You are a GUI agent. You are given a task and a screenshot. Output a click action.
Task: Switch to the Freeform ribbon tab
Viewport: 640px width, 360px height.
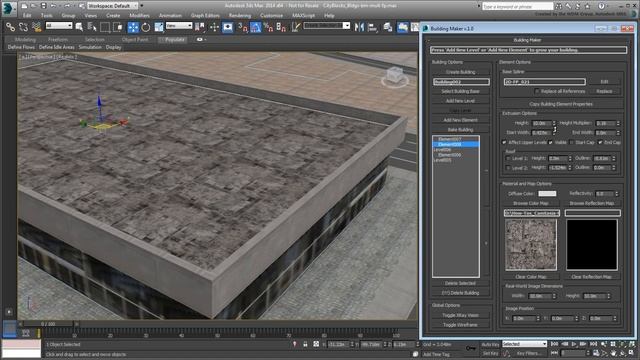58,40
